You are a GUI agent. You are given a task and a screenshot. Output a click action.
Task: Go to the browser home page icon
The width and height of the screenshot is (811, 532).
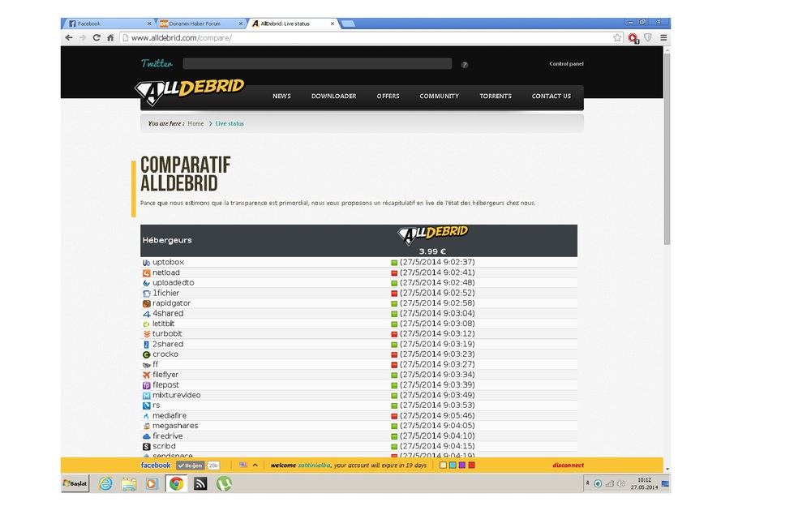coord(110,38)
